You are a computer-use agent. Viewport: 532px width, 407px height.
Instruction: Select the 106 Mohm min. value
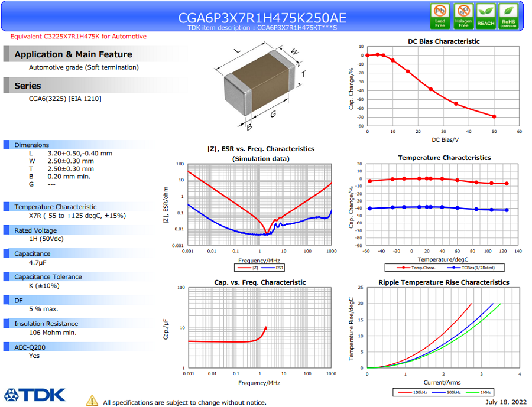click(x=53, y=333)
